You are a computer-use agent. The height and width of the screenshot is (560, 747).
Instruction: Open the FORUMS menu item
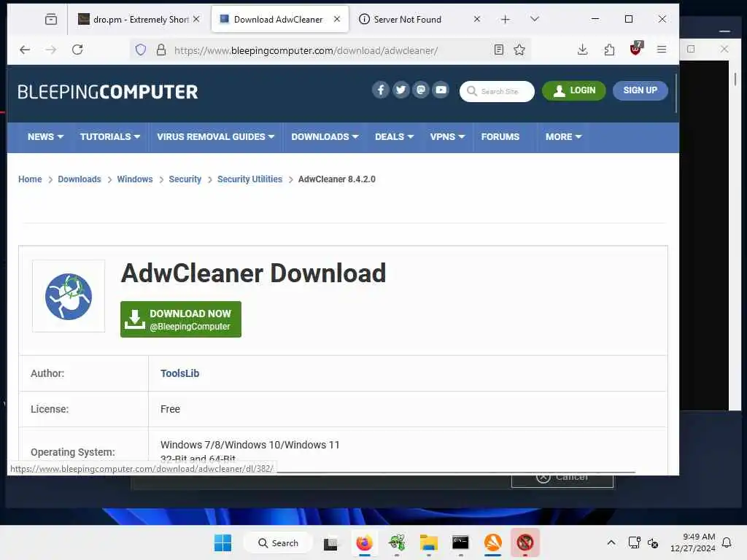pyautogui.click(x=500, y=136)
